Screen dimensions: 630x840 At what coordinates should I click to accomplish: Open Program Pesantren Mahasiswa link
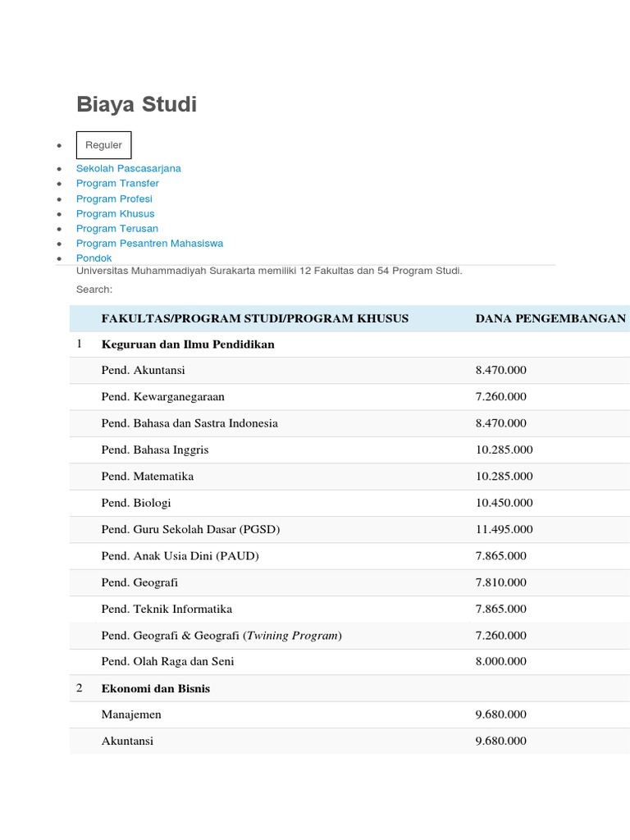click(149, 244)
